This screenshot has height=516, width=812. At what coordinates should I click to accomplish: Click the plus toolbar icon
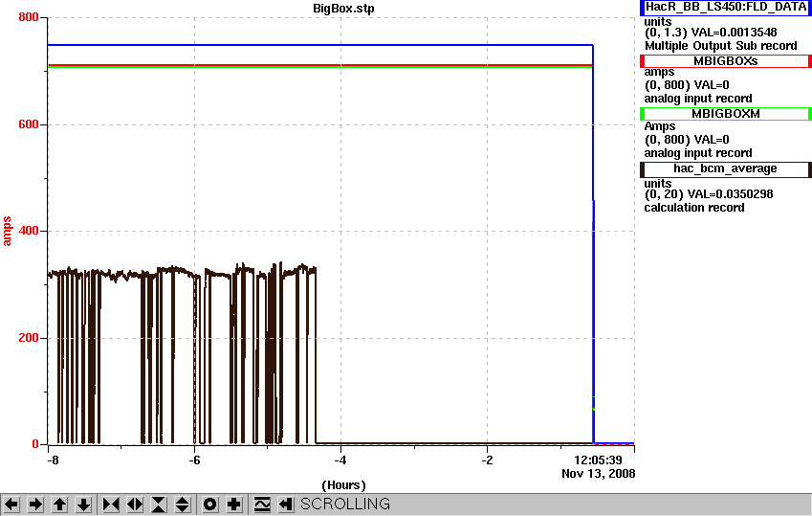pos(234,505)
